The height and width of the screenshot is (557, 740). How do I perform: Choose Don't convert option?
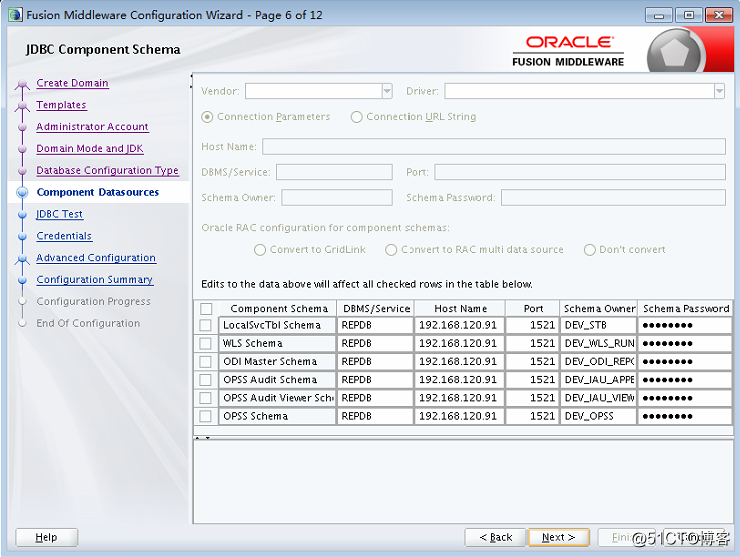[589, 250]
